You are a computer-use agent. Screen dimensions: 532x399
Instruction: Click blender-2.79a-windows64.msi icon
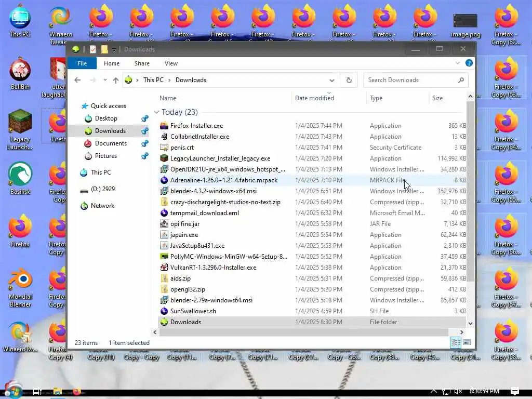[164, 300]
